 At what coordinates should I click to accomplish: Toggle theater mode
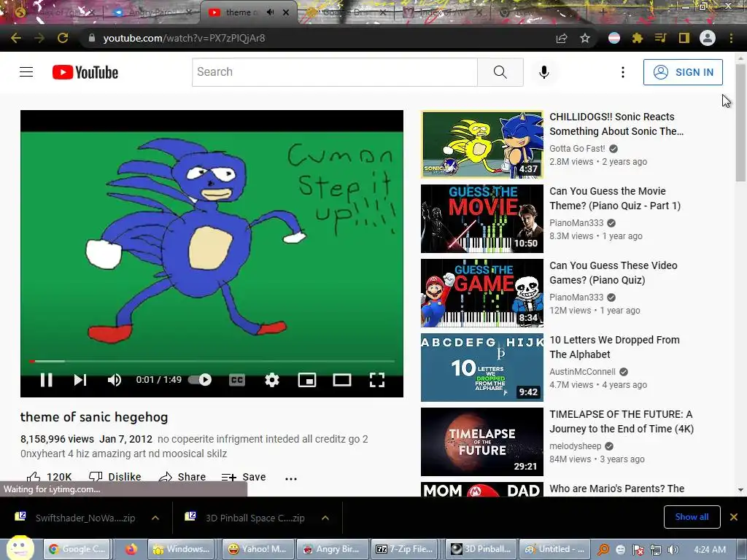pos(342,379)
